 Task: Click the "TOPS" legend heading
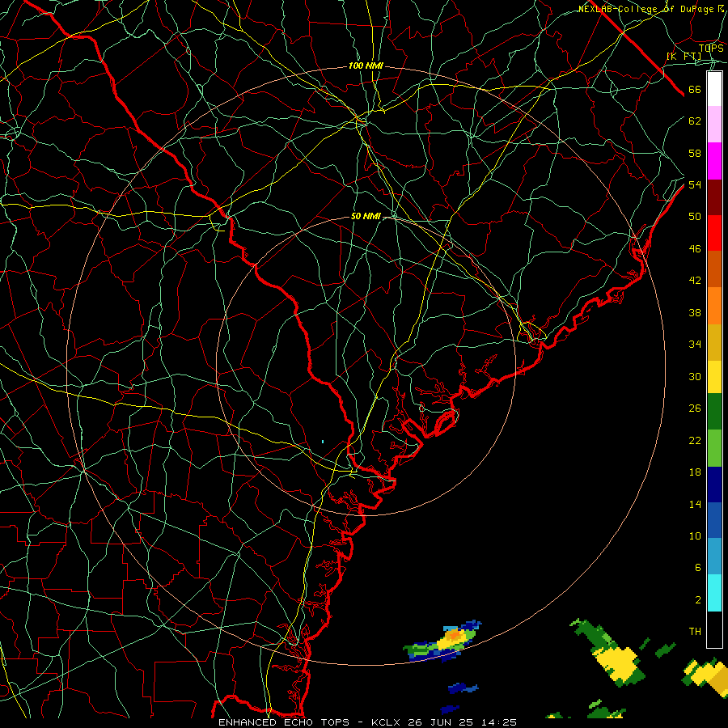tap(711, 49)
